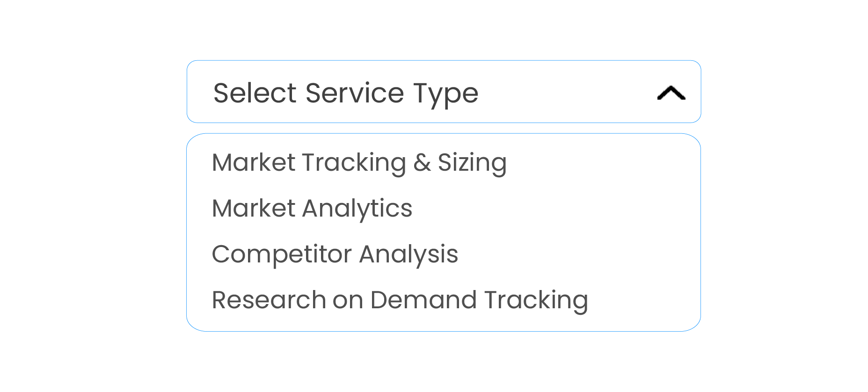Choose the Research on Demand Tracking row

point(400,300)
